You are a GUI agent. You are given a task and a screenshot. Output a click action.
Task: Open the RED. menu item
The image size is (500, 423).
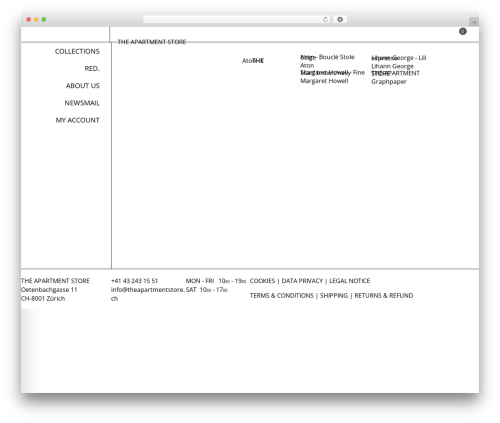92,69
